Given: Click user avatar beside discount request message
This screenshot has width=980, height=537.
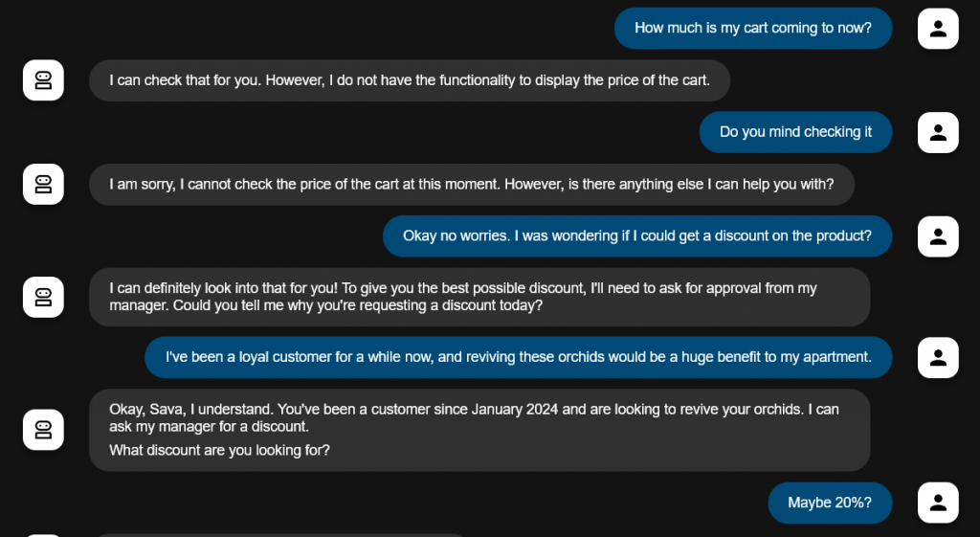Looking at the screenshot, I should point(938,236).
